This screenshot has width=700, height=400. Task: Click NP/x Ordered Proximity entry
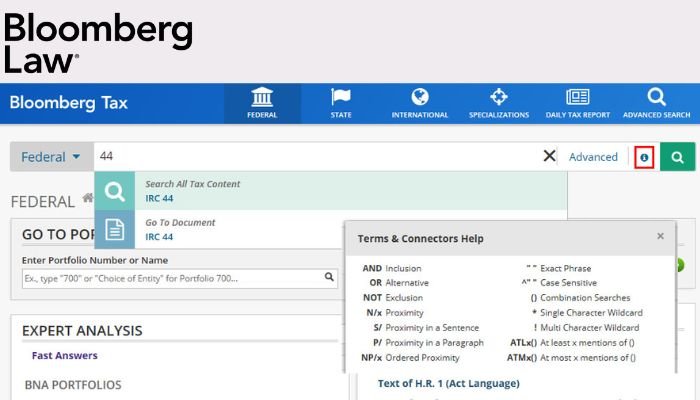(410, 358)
